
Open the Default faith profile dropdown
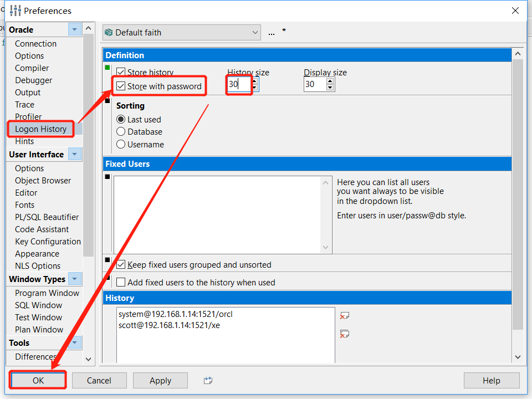point(255,32)
